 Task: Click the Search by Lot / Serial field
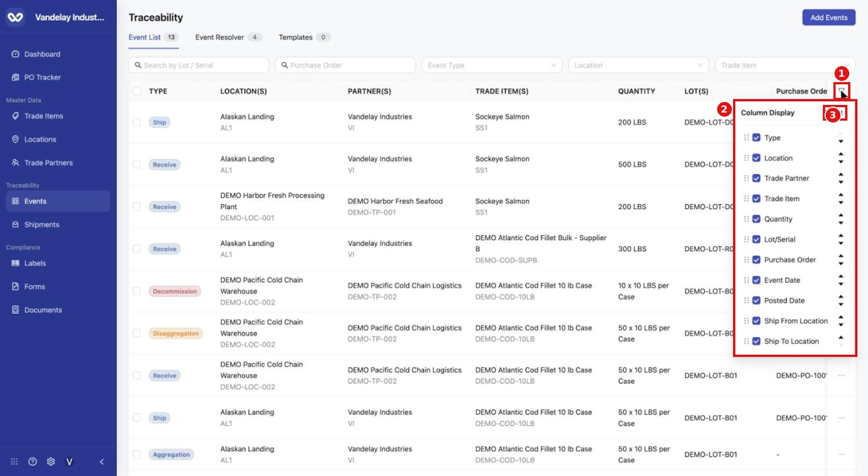198,65
